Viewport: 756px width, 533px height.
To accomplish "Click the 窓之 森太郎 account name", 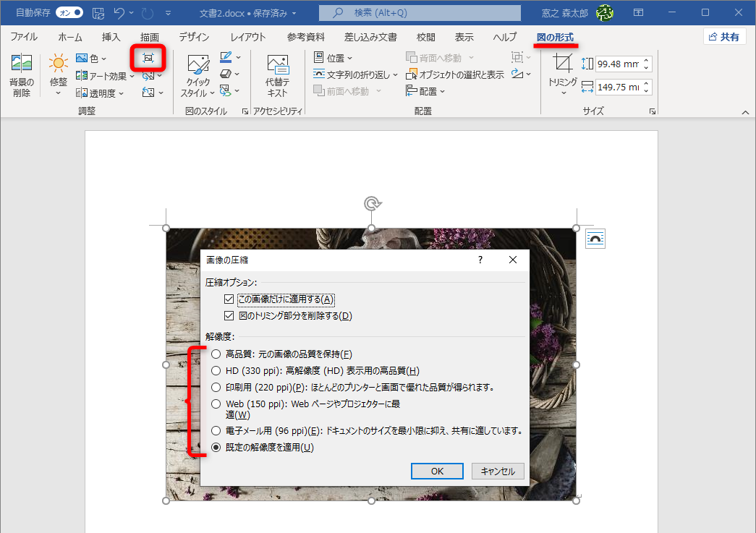I will point(564,13).
